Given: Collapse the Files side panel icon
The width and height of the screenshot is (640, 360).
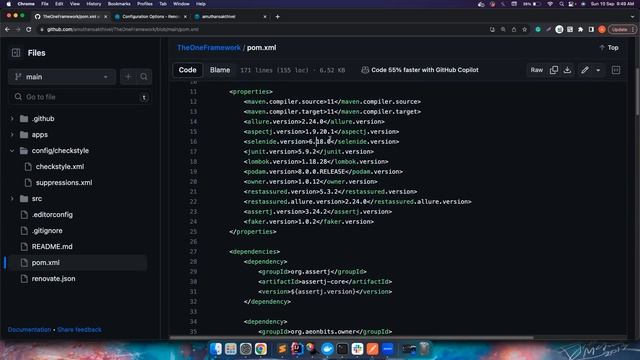Looking at the screenshot, I should tap(16, 53).
